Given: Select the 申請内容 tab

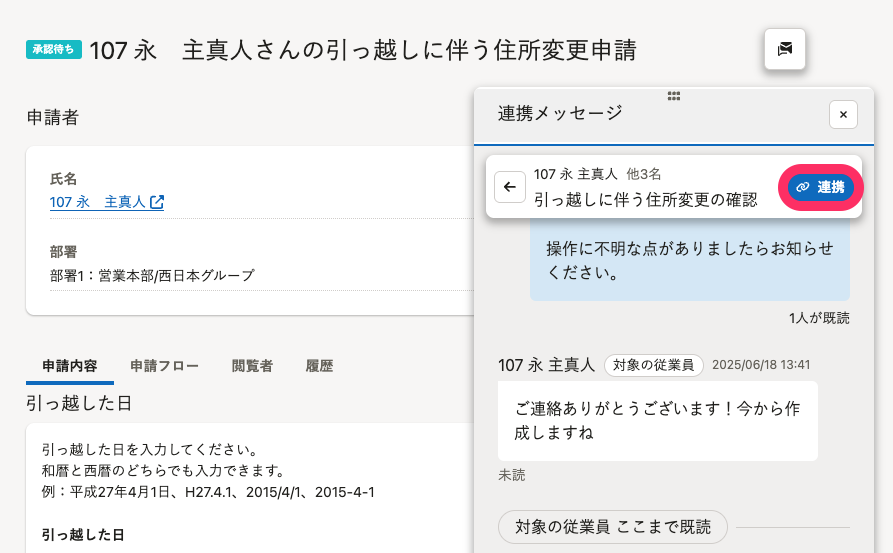Looking at the screenshot, I should (x=70, y=366).
